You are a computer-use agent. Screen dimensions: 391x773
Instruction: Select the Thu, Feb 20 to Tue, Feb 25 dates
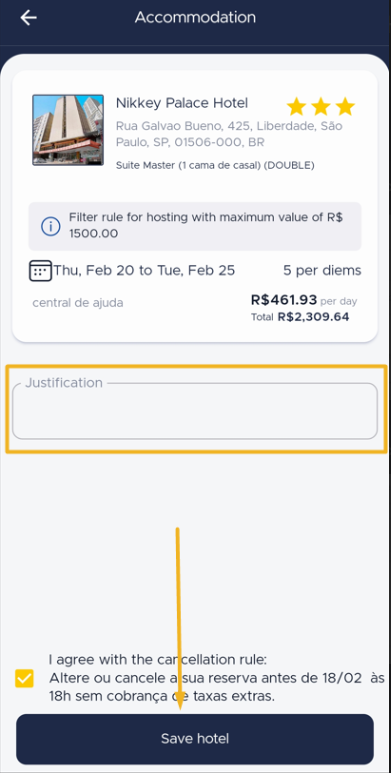pos(144,271)
